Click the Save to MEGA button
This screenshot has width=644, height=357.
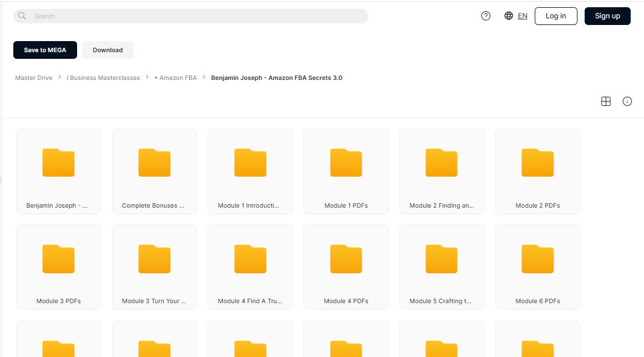coord(45,50)
